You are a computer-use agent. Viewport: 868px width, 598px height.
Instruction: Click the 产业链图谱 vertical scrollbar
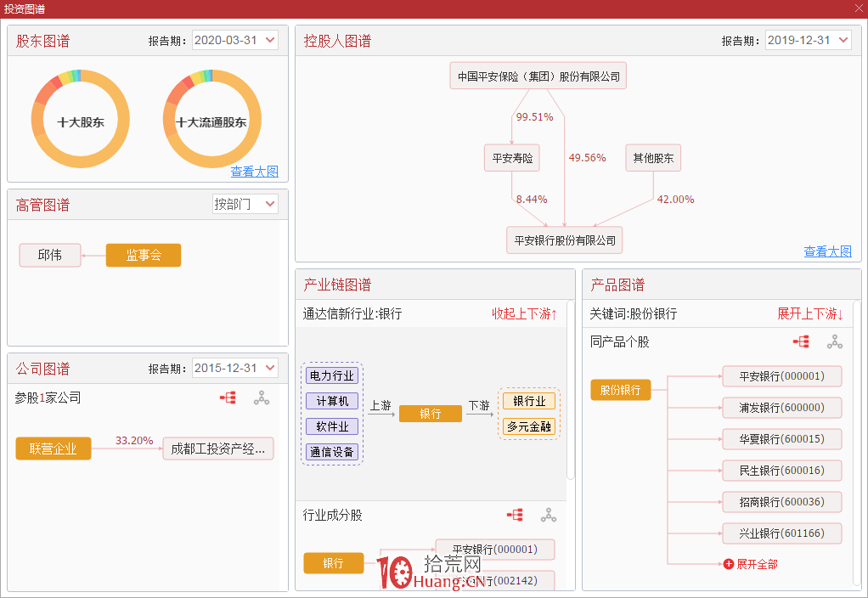point(571,390)
